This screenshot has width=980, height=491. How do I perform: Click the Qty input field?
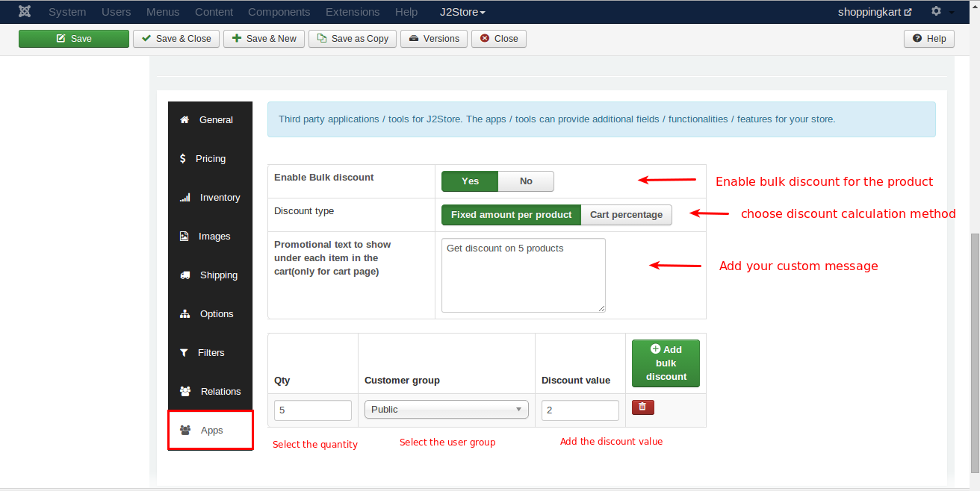click(313, 410)
